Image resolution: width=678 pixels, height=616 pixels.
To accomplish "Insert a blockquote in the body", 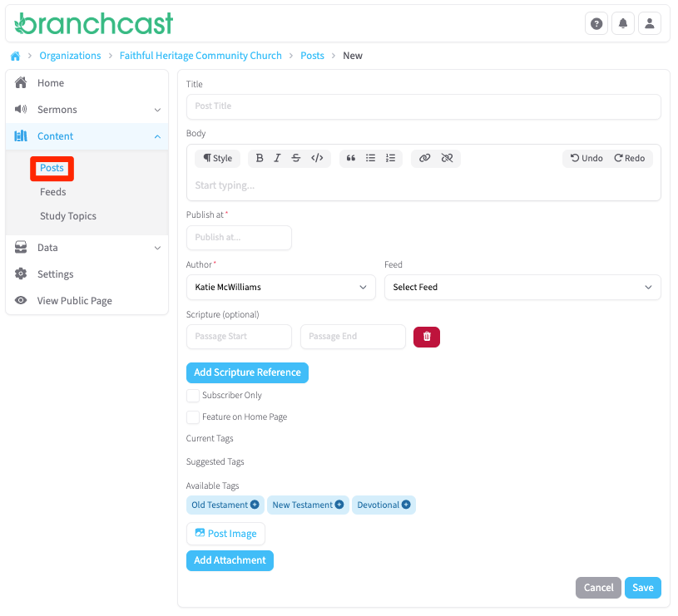I will [x=351, y=158].
